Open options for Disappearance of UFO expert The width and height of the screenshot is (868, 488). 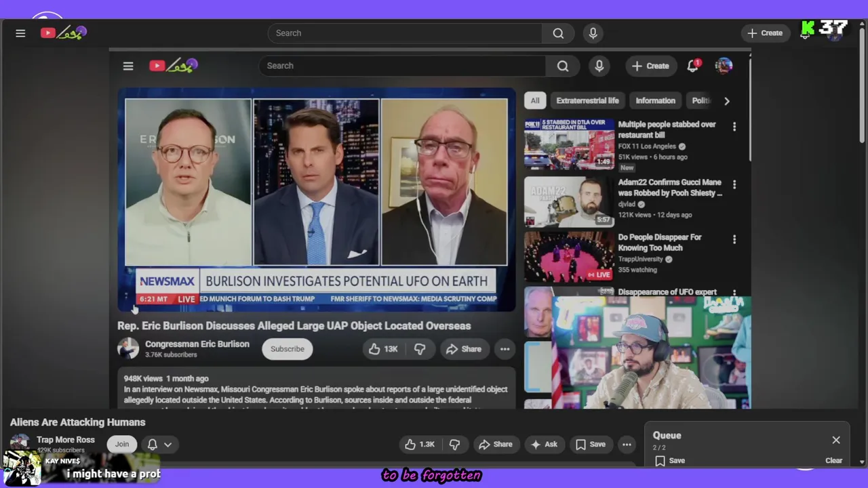(734, 293)
